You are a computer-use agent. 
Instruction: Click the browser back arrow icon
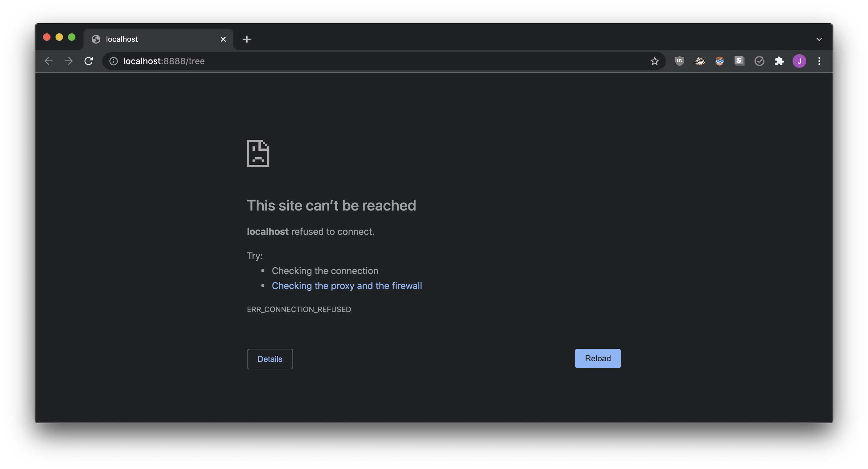[x=49, y=61]
